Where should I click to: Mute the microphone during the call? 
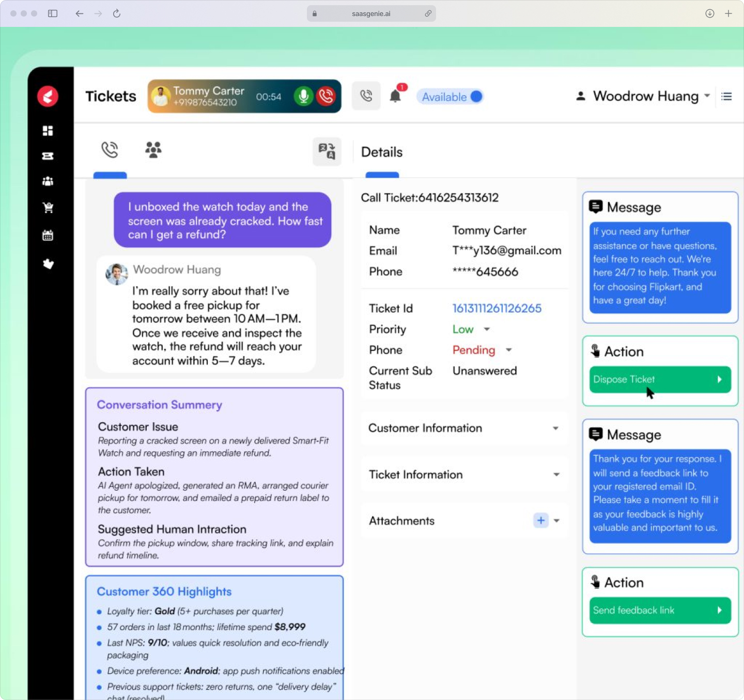click(304, 96)
